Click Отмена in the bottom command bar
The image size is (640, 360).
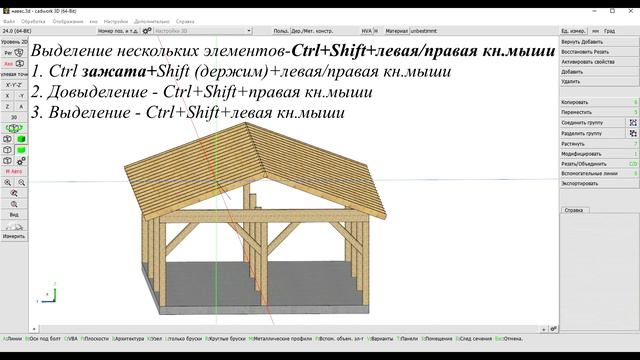(x=509, y=339)
